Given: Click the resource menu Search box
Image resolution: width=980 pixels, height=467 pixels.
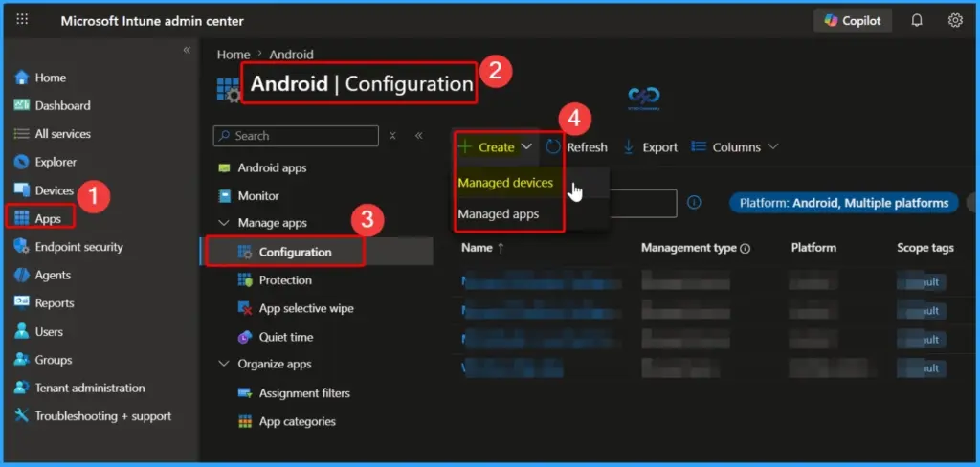Looking at the screenshot, I should (x=296, y=136).
